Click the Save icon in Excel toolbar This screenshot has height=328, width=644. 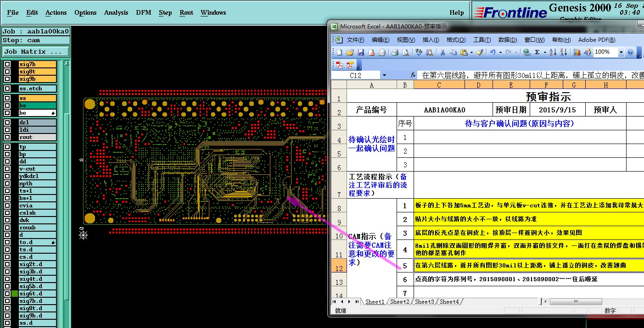(361, 52)
